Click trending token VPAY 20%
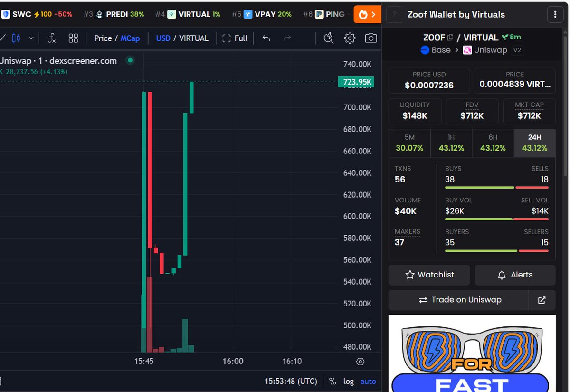570x392 pixels. 262,14
